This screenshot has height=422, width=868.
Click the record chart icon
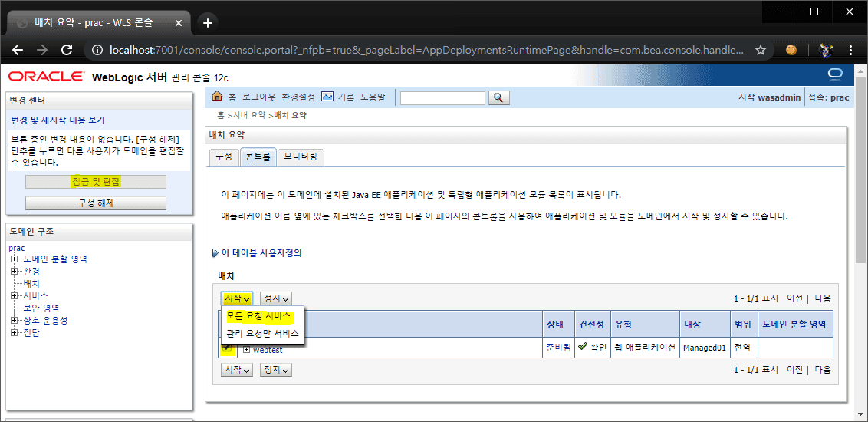point(327,97)
